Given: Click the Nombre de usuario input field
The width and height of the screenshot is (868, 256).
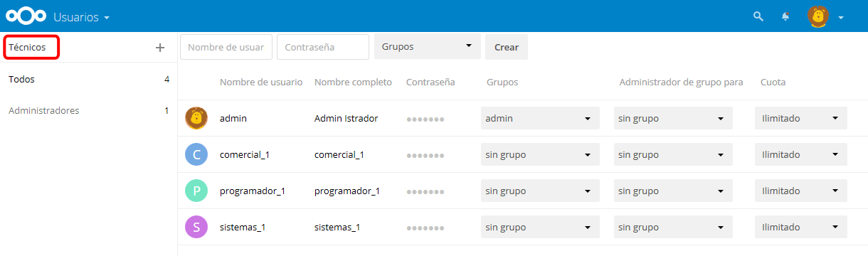Looking at the screenshot, I should (226, 47).
